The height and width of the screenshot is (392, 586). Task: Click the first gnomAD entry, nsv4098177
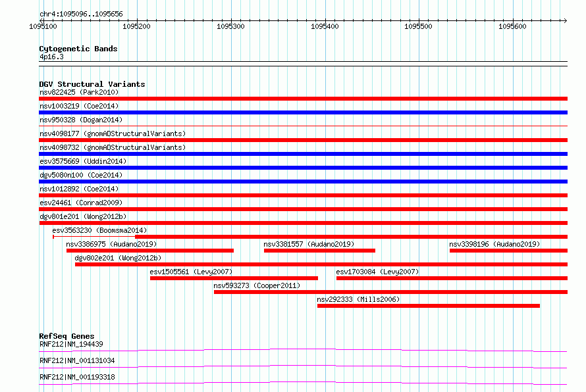[113, 134]
